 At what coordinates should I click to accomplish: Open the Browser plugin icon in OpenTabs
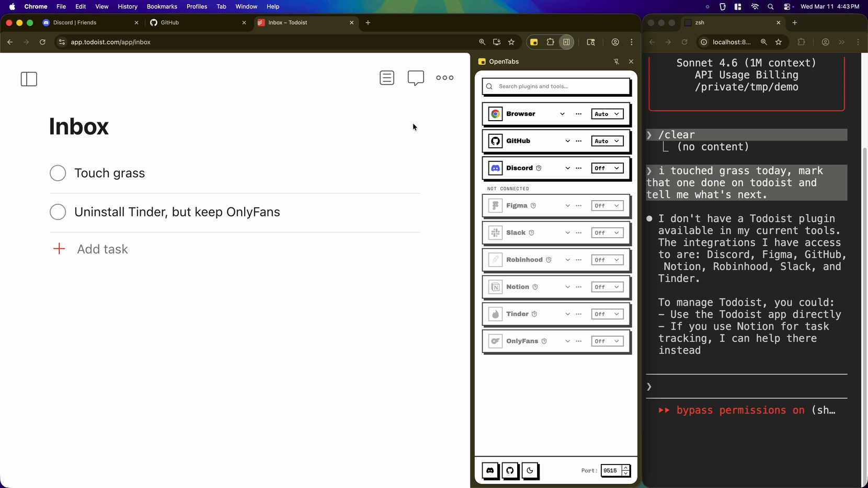point(495,113)
